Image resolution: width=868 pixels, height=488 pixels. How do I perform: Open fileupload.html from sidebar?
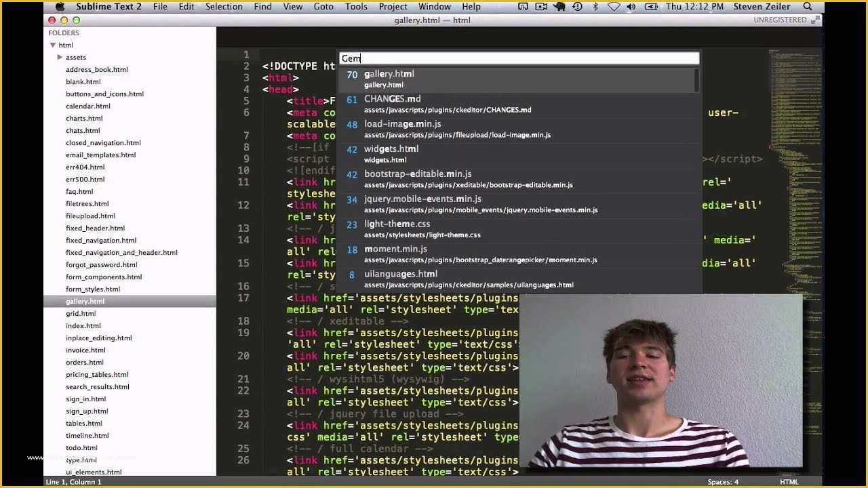pyautogui.click(x=90, y=216)
